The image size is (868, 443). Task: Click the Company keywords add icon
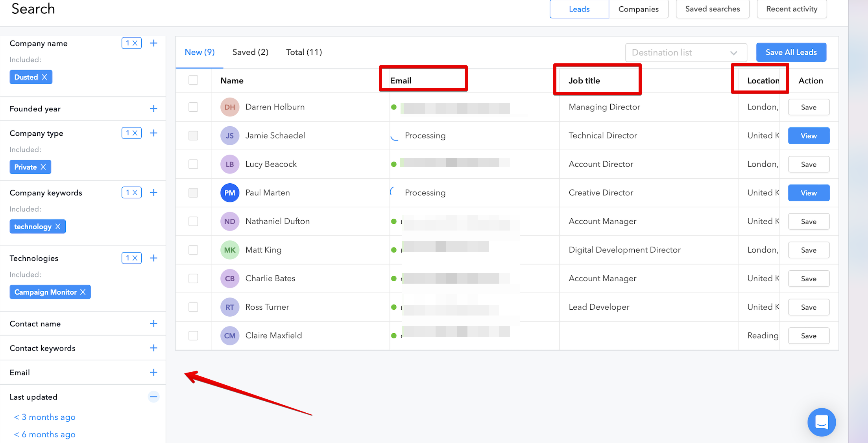click(x=153, y=193)
